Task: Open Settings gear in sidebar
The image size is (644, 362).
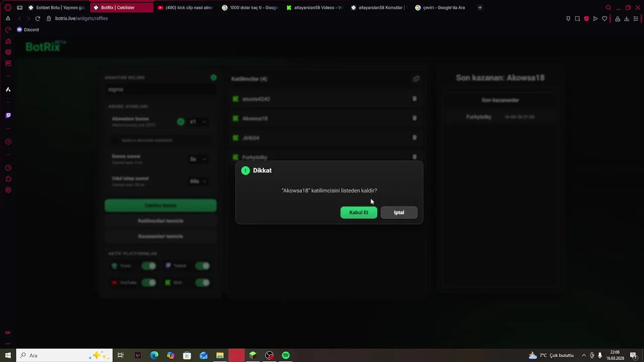Action: 8,190
